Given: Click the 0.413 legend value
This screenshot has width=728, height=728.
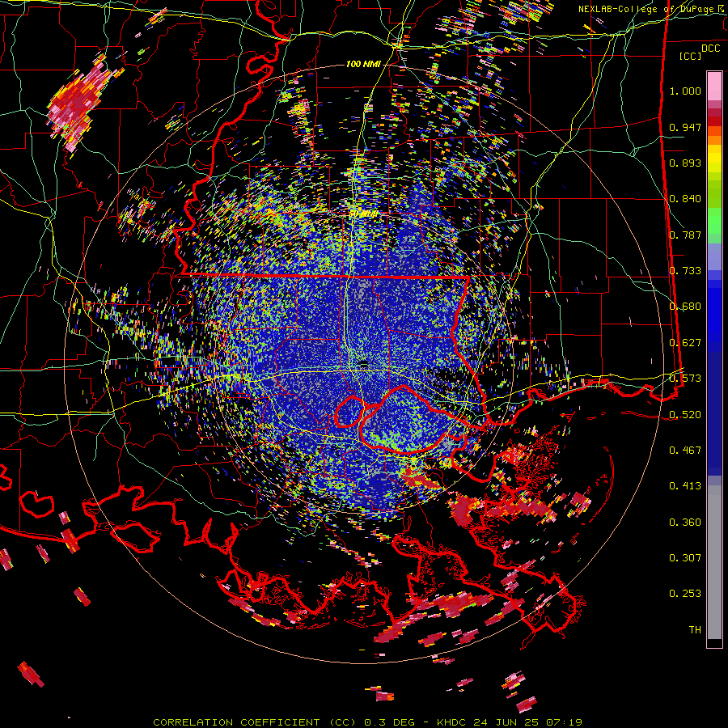Looking at the screenshot, I should tap(685, 486).
